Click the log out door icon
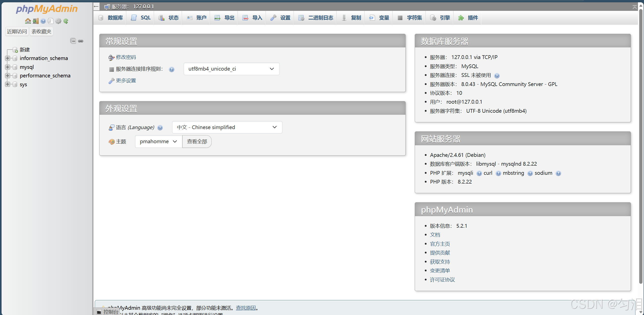This screenshot has width=644, height=315. pyautogui.click(x=36, y=21)
